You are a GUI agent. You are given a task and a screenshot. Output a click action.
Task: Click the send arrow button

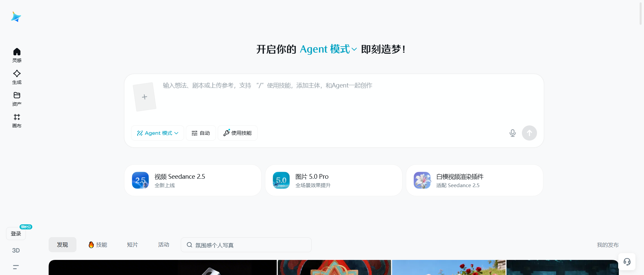tap(529, 133)
